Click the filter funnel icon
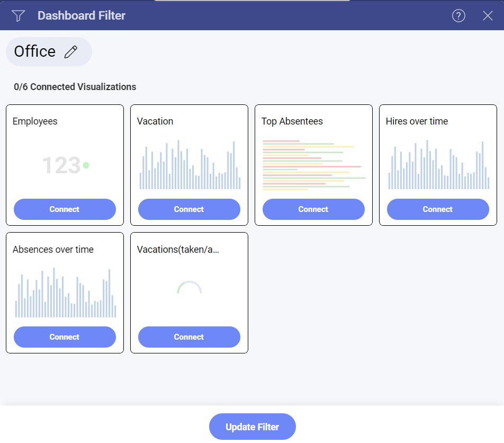Image resolution: width=504 pixels, height=443 pixels. click(x=18, y=15)
